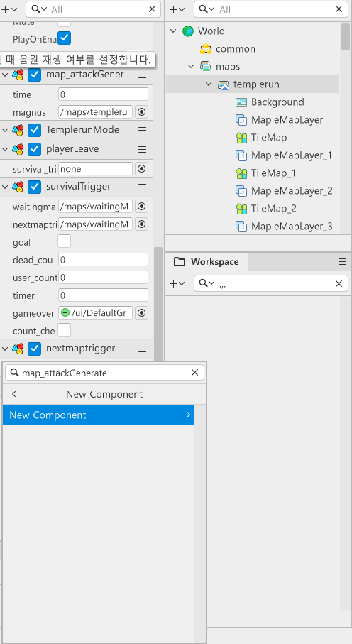Pick entity for the gameover property
Viewport: 352px width, 644px height.
click(142, 313)
